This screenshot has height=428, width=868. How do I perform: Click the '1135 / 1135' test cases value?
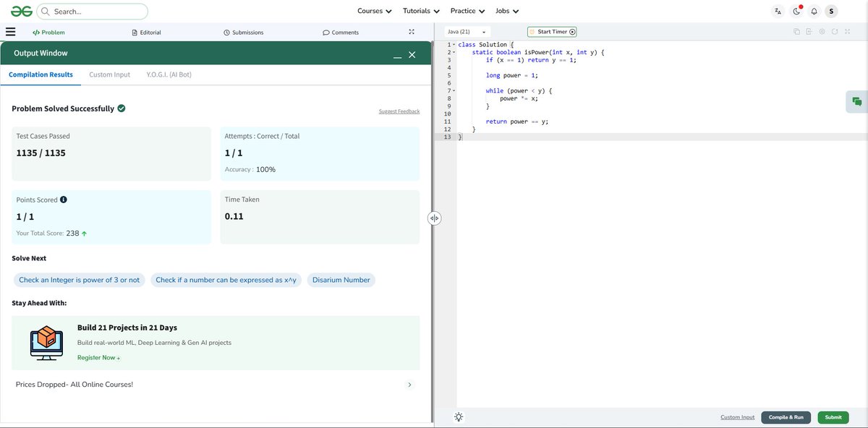[41, 153]
